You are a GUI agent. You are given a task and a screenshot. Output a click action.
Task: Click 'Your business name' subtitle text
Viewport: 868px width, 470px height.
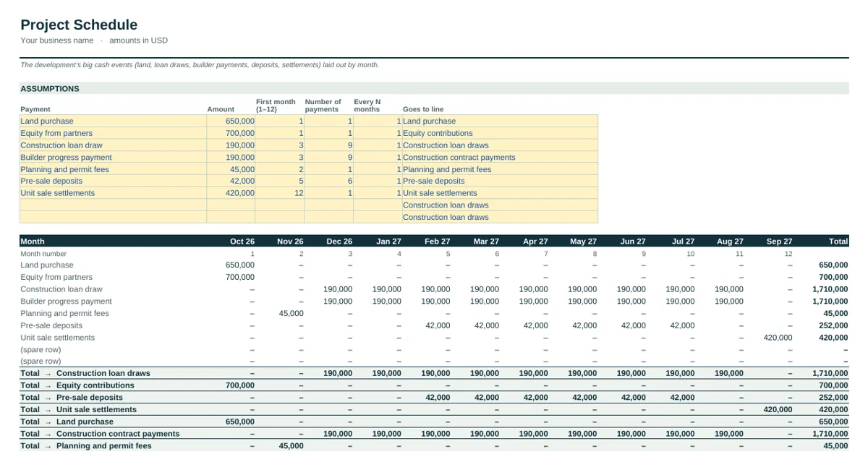[57, 40]
